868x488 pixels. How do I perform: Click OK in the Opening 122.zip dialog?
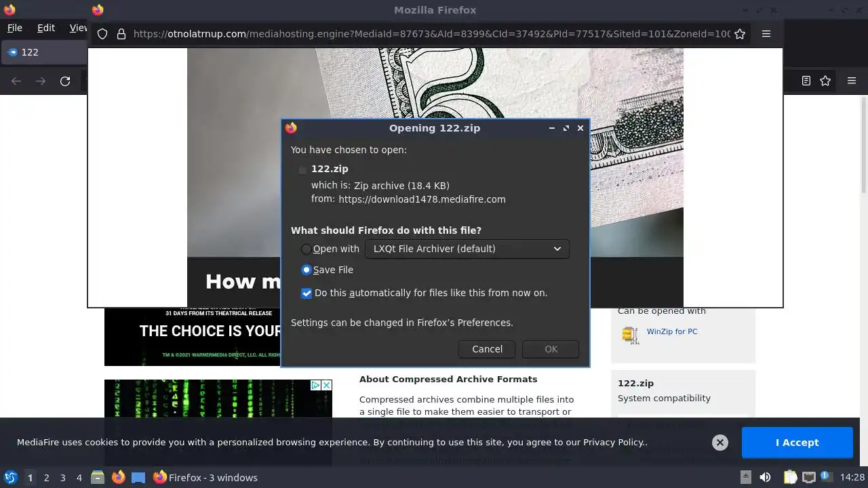coord(551,349)
